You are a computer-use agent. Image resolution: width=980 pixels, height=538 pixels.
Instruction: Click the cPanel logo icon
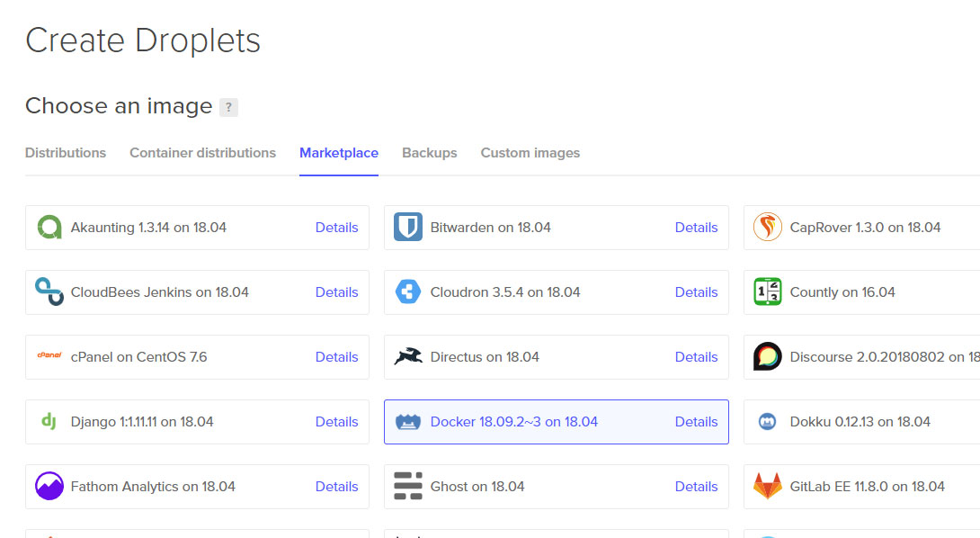(x=49, y=355)
